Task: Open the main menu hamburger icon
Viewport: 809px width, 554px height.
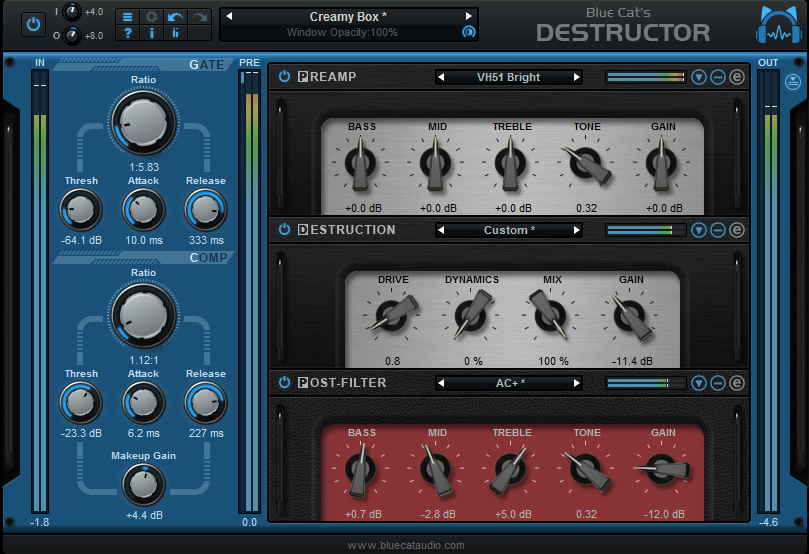Action: coord(127,17)
